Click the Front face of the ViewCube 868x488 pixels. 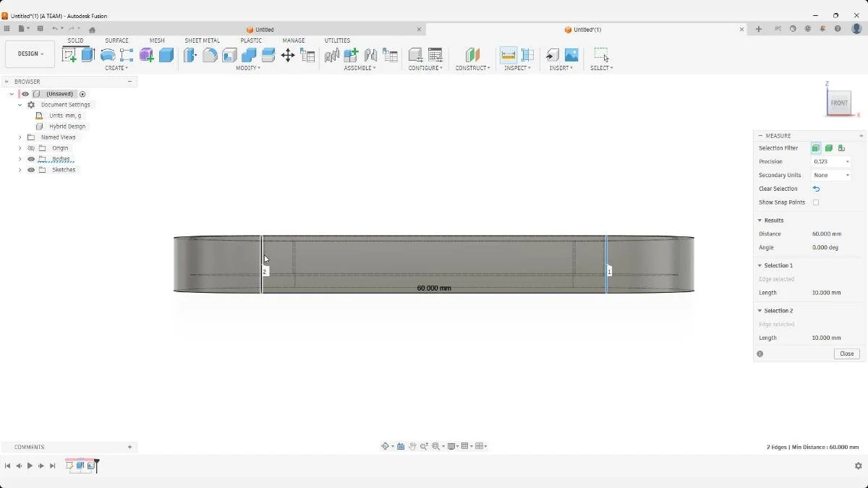point(839,103)
